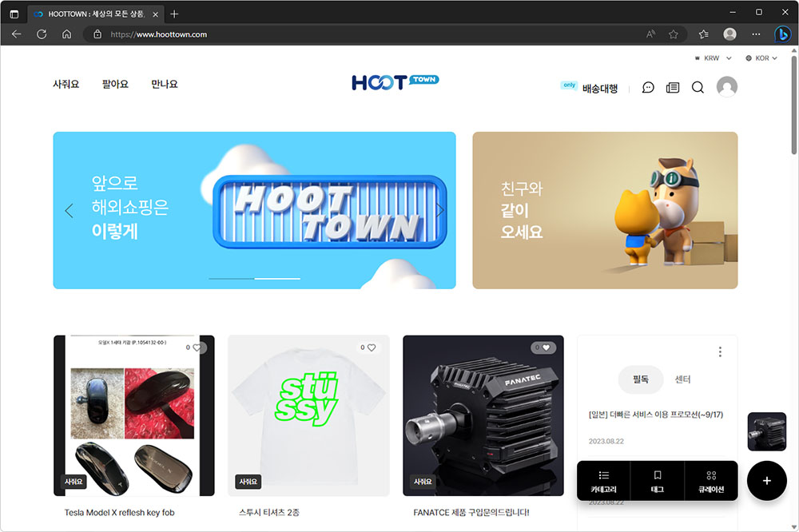Screen dimensions: 799x532
Task: Click the HOOT TOWN logo
Action: [395, 82]
